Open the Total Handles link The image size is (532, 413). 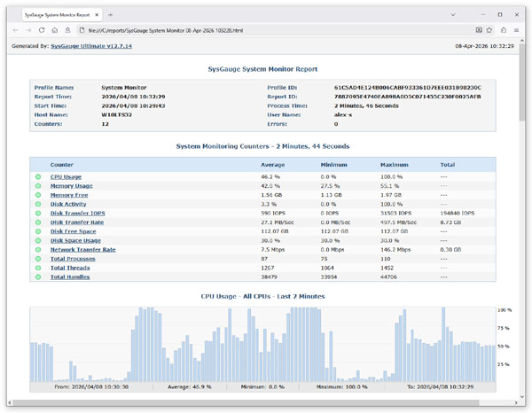pos(70,277)
